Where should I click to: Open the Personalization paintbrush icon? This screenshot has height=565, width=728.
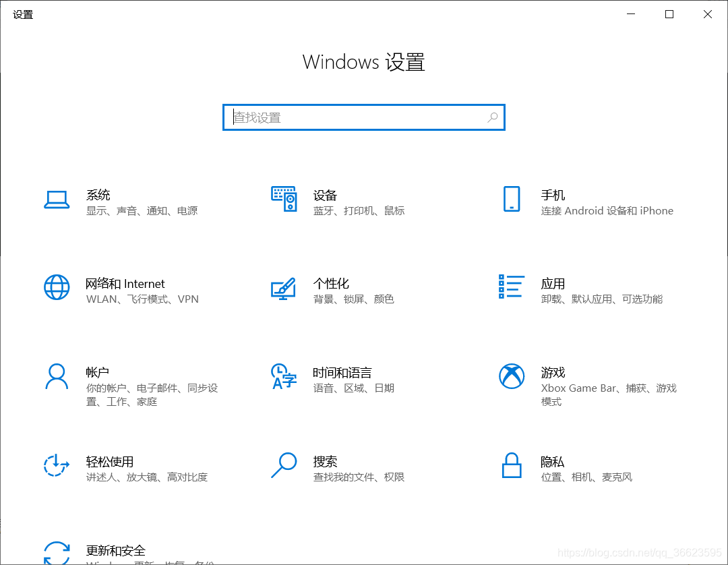(x=284, y=288)
